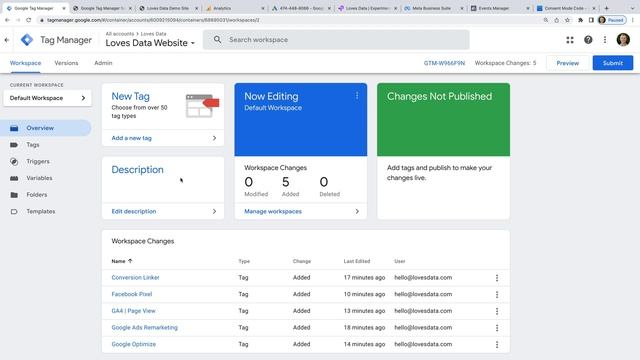This screenshot has height=360, width=640.
Task: Click the All accounts breadcrumb
Action: pos(120,34)
